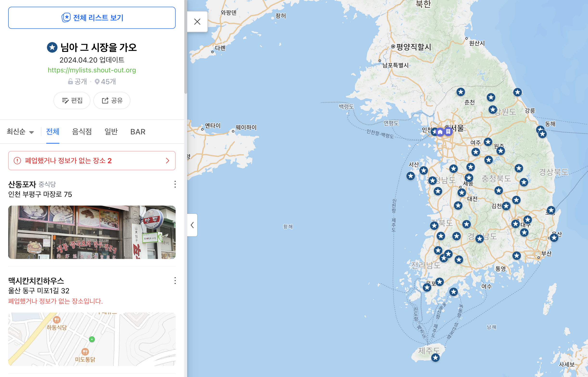Click the 맥시칸치킨하우스 place name

(36, 281)
